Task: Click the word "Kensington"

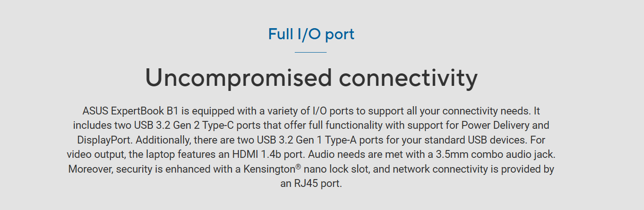Action: [269, 169]
